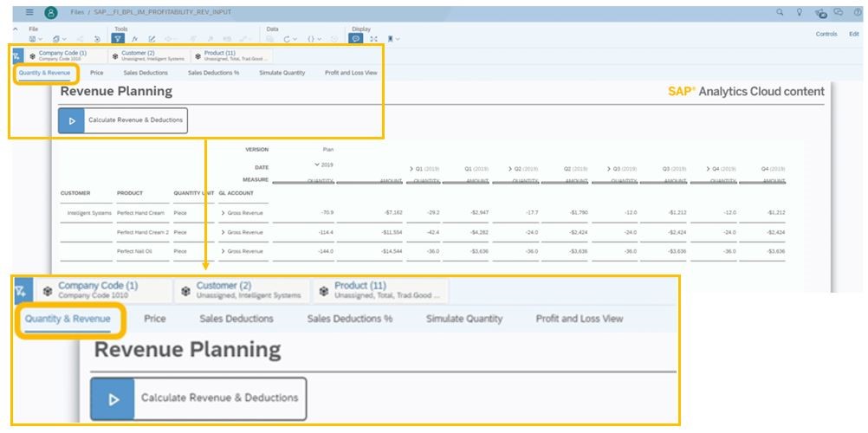Click the cube icon on enlarged Product filter
This screenshot has width=868, height=433.
tap(324, 290)
